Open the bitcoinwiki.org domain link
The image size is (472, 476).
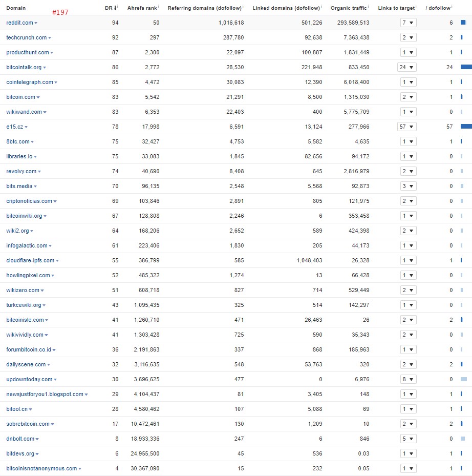(24, 216)
